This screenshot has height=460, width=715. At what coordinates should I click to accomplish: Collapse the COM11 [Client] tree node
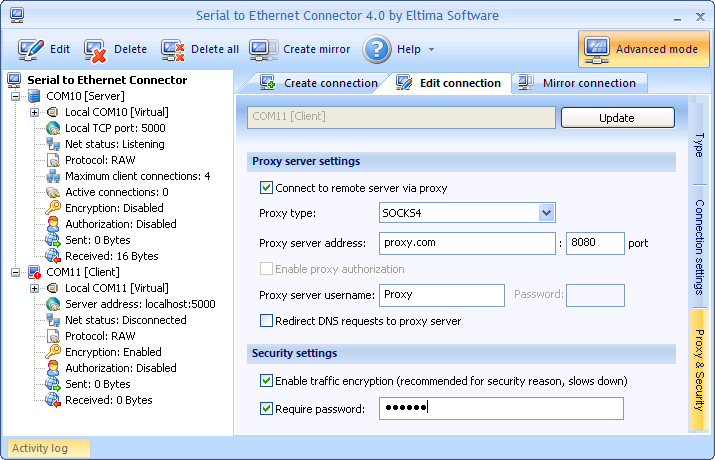click(16, 272)
